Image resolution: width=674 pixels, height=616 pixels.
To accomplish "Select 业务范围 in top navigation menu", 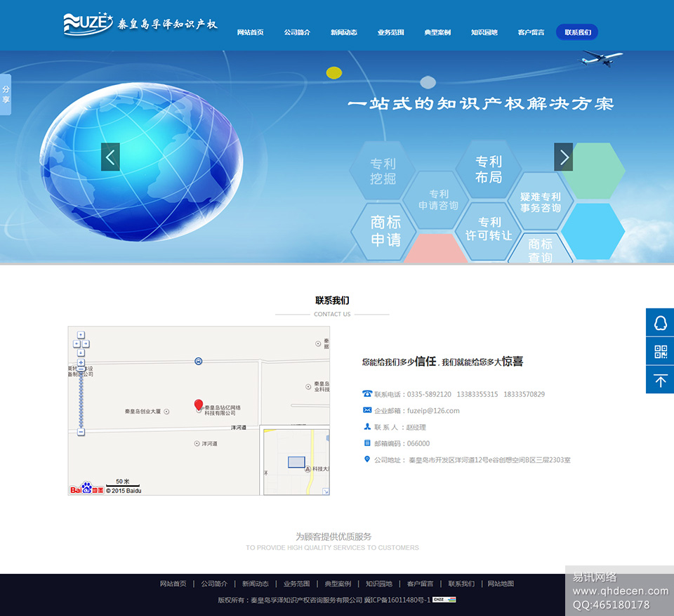I will coord(390,32).
